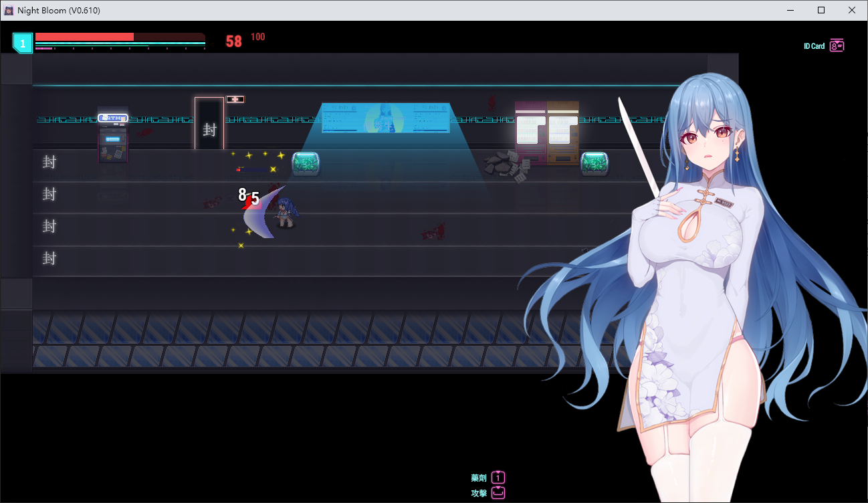Click the green plant capsule above the player
This screenshot has height=503, width=868.
(x=306, y=163)
